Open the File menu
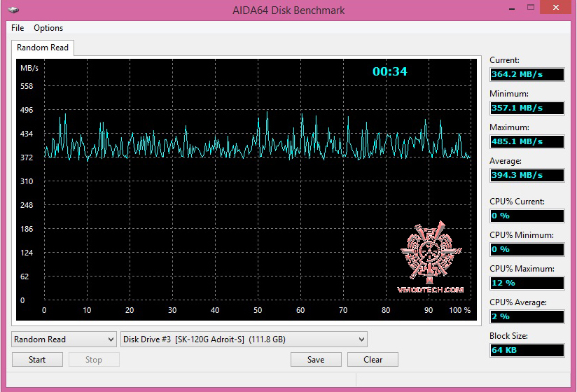 coord(18,28)
